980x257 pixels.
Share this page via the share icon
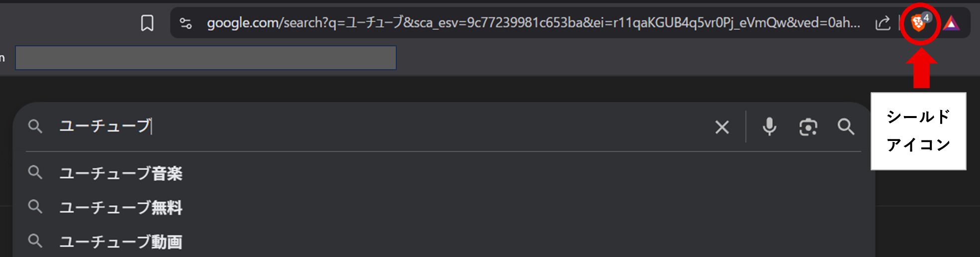click(883, 23)
